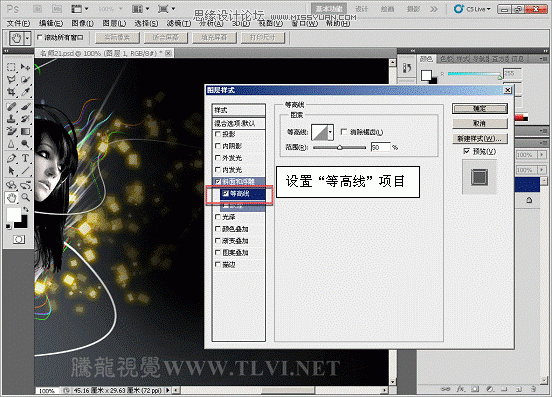The image size is (552, 397).
Task: Uncheck the 等高线 (Contour) checkbox
Action: click(225, 193)
